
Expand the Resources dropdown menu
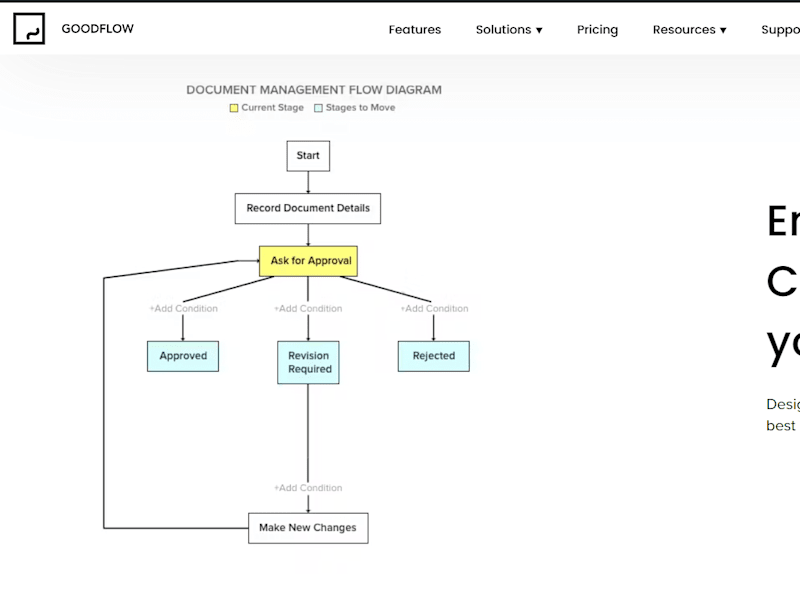[x=689, y=30]
